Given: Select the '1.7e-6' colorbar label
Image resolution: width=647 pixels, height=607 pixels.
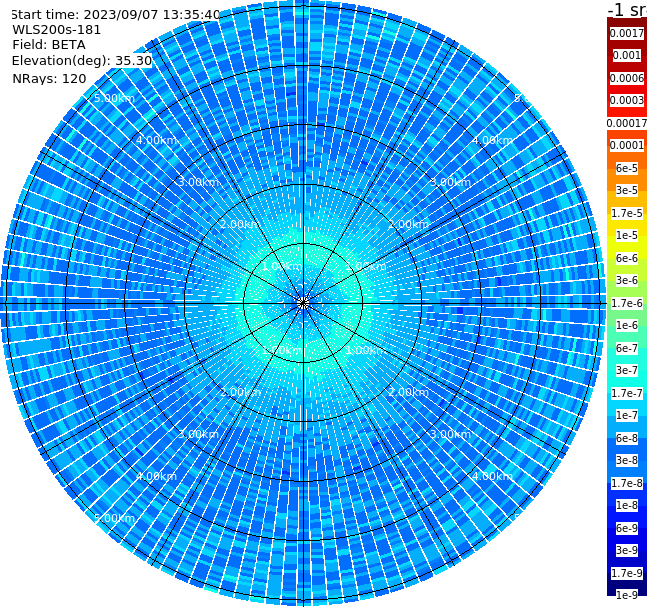Looking at the screenshot, I should 627,303.
